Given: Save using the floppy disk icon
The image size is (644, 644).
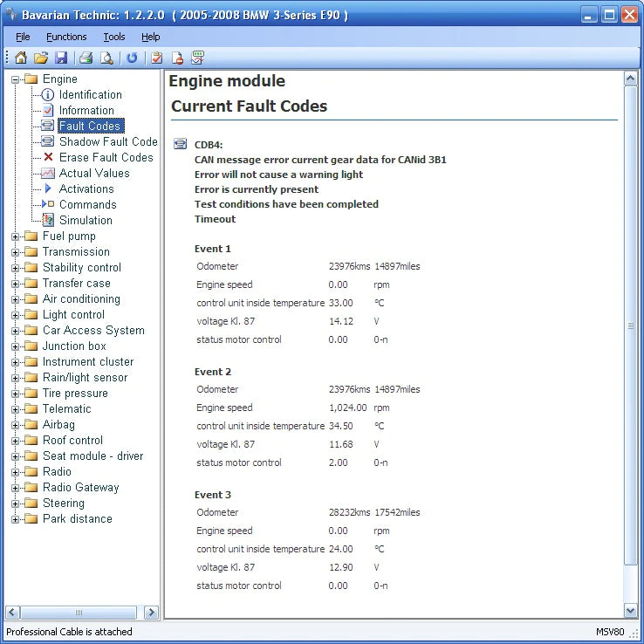Looking at the screenshot, I should 61,58.
